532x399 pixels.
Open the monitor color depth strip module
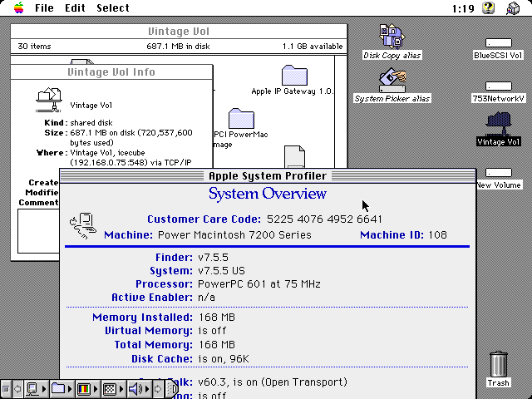click(84, 388)
